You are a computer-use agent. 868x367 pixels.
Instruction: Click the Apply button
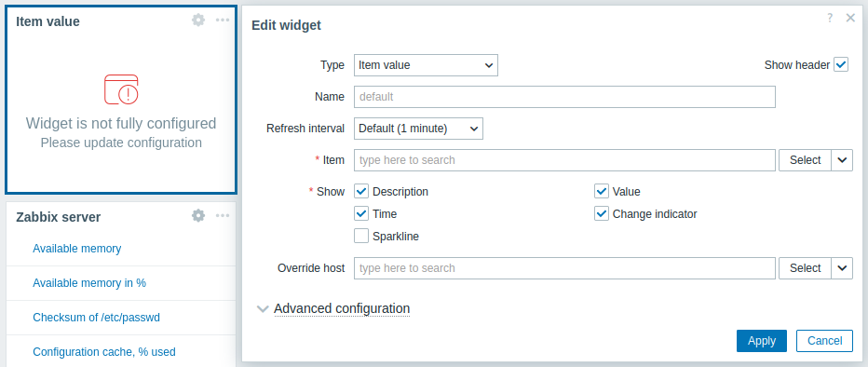click(x=762, y=341)
